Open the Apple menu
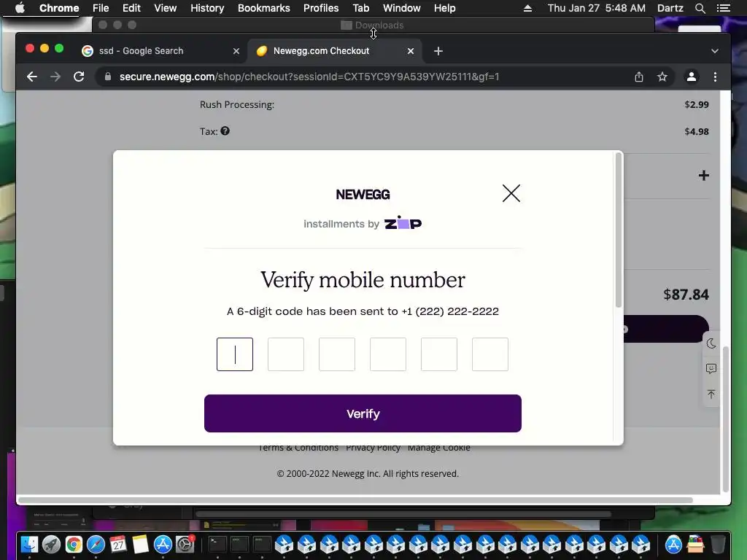The width and height of the screenshot is (747, 560). tap(20, 8)
